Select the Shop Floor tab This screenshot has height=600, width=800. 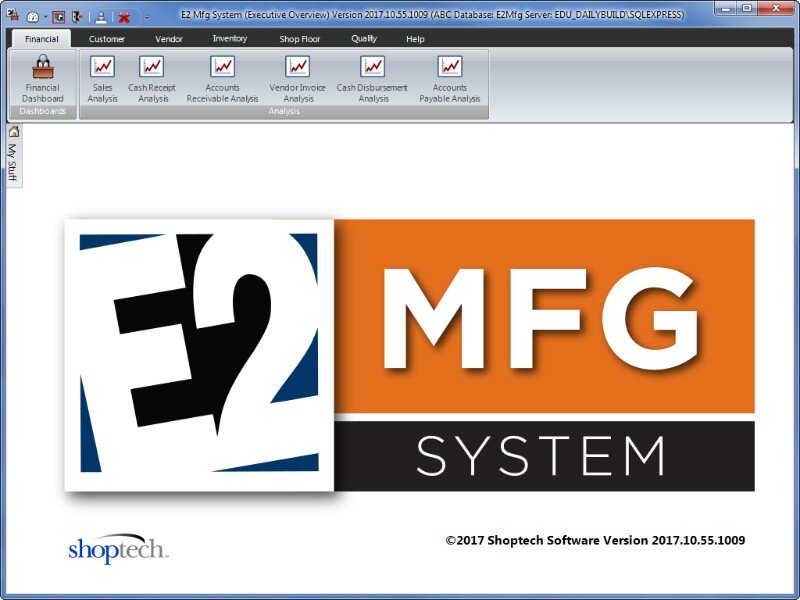point(299,39)
